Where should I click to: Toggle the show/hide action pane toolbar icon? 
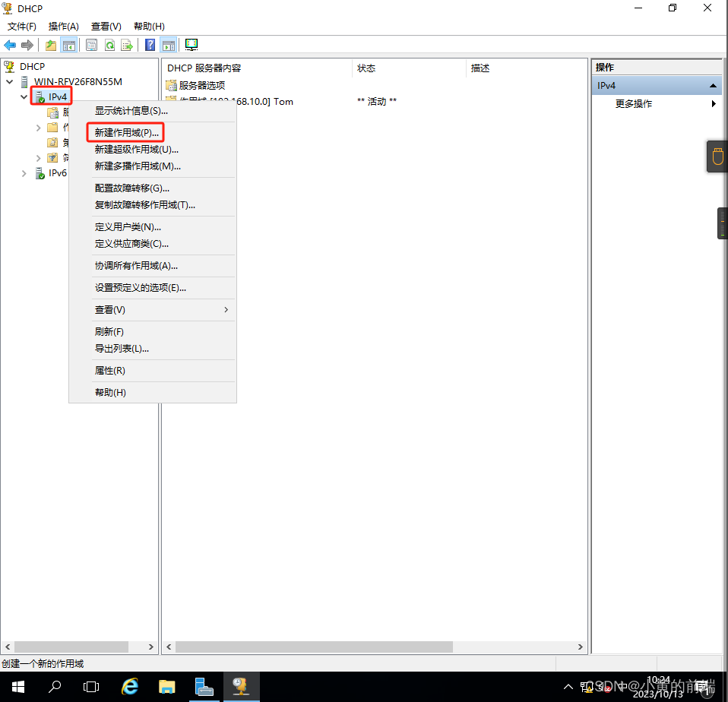[168, 45]
